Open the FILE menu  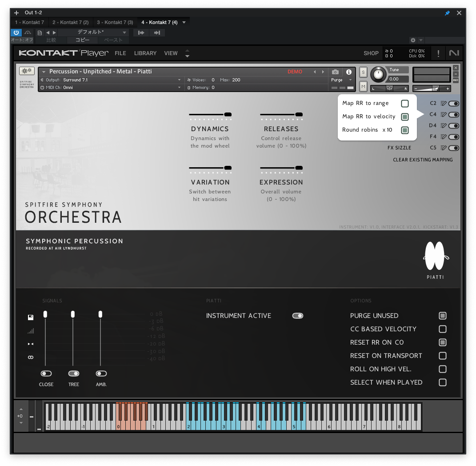click(x=120, y=53)
